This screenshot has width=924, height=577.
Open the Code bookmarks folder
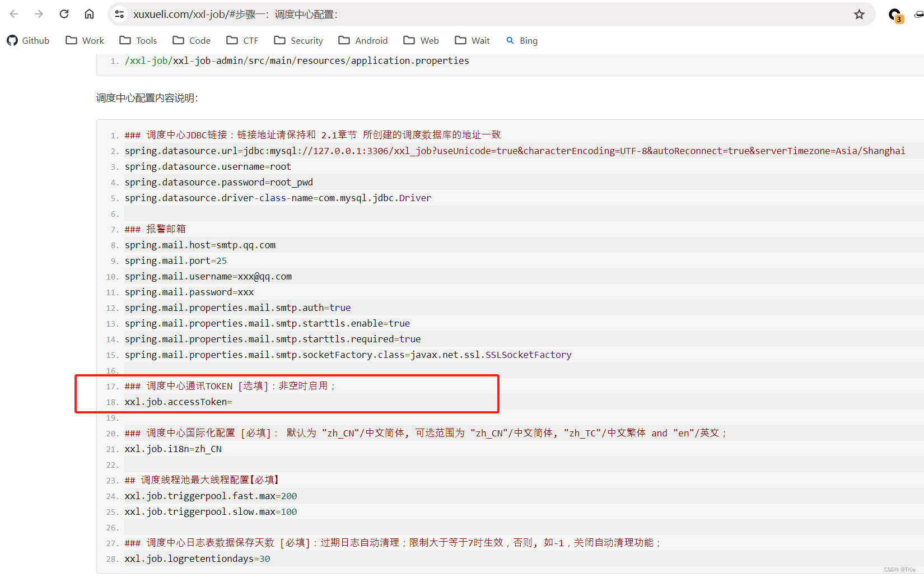[x=192, y=40]
